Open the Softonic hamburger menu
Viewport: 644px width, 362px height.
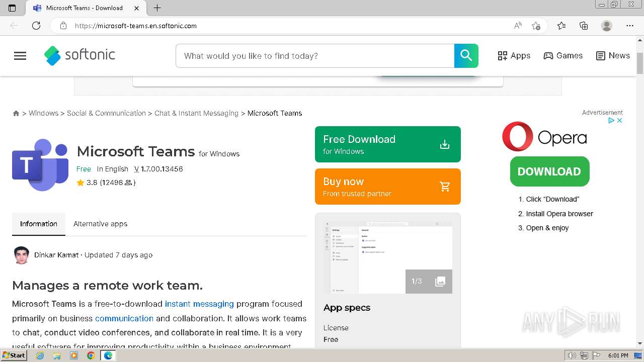20,56
